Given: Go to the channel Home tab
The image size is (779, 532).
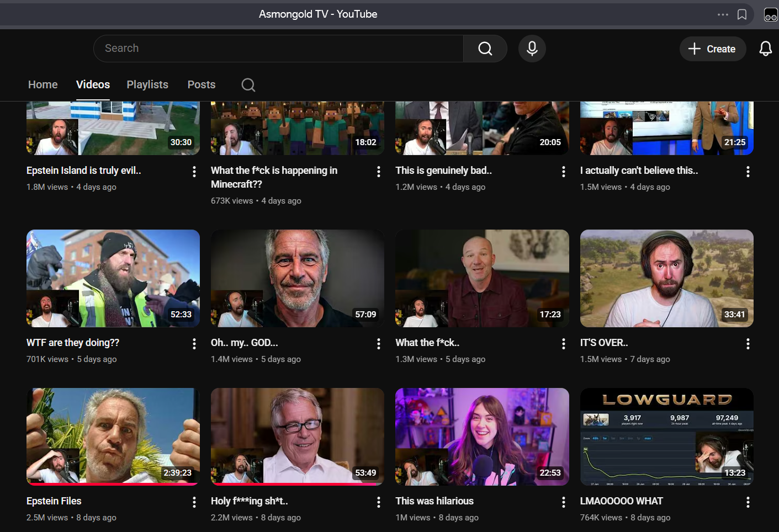Looking at the screenshot, I should [43, 84].
